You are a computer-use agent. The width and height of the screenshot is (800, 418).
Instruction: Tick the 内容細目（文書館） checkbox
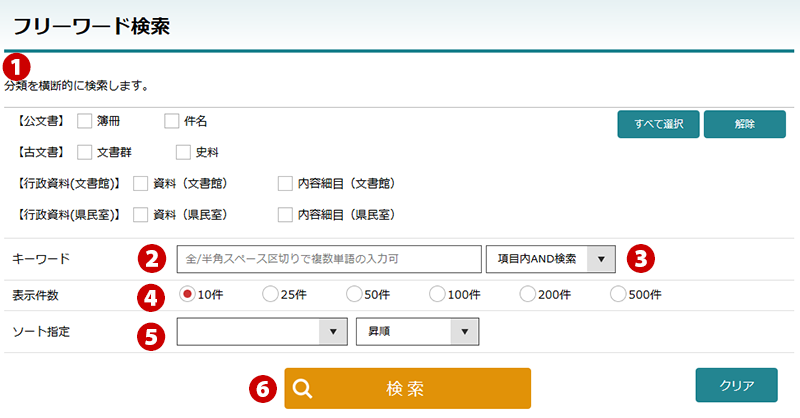pyautogui.click(x=285, y=183)
